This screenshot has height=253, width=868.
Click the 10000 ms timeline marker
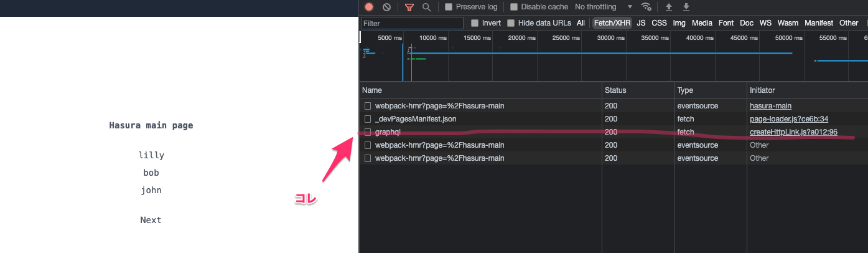(x=433, y=38)
